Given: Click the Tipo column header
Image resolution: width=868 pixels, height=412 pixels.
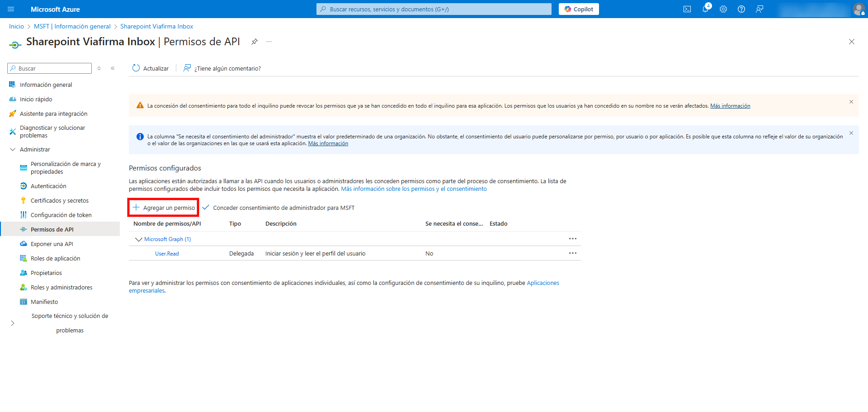Looking at the screenshot, I should [x=235, y=224].
